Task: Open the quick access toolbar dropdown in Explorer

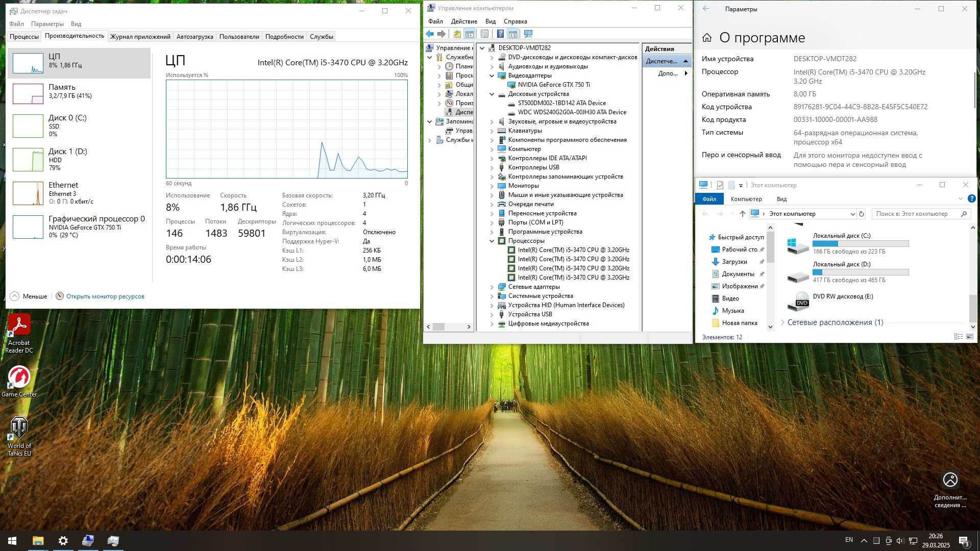Action: (741, 185)
